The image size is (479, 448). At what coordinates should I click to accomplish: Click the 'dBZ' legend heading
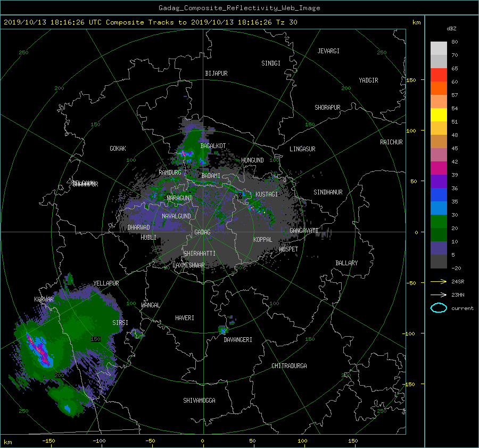tap(451, 28)
